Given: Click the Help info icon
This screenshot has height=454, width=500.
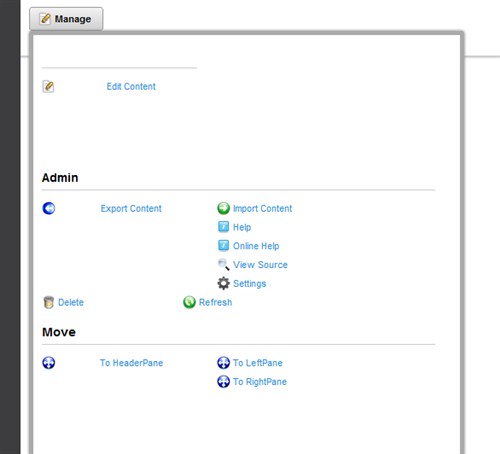Looking at the screenshot, I should tap(223, 227).
